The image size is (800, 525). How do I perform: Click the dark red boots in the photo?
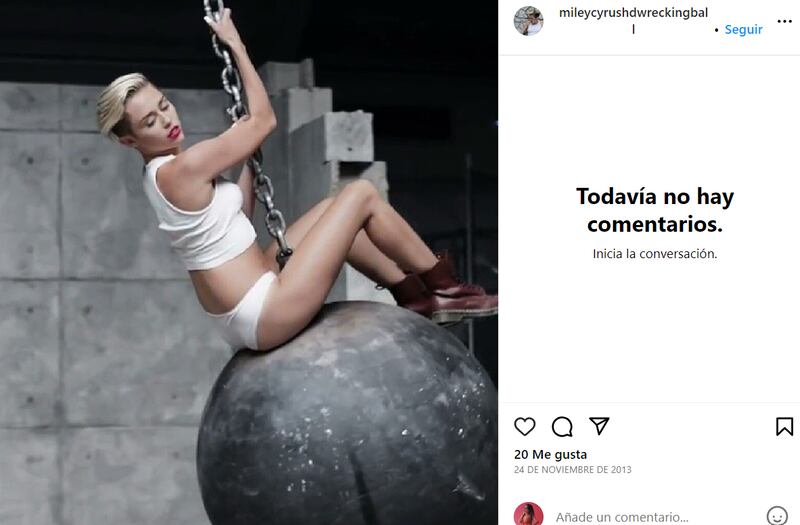click(442, 290)
